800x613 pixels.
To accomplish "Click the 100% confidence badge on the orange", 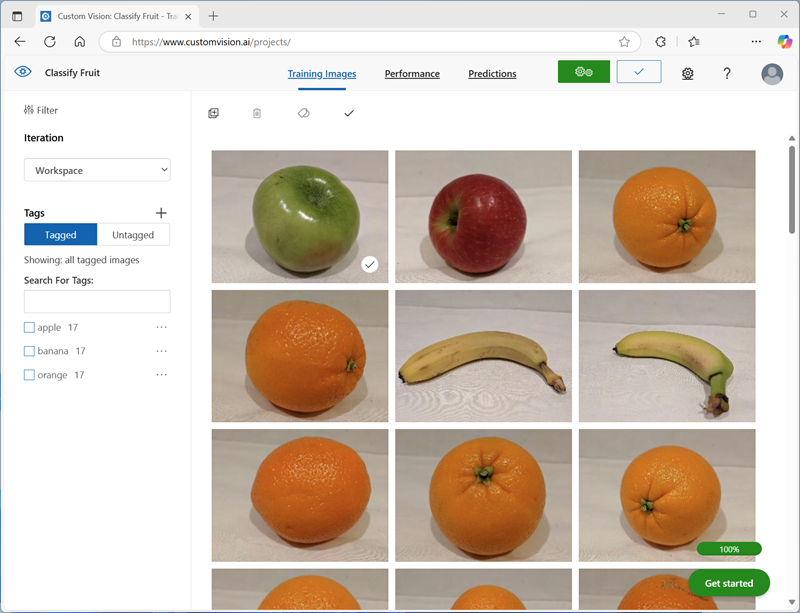I will 728,548.
